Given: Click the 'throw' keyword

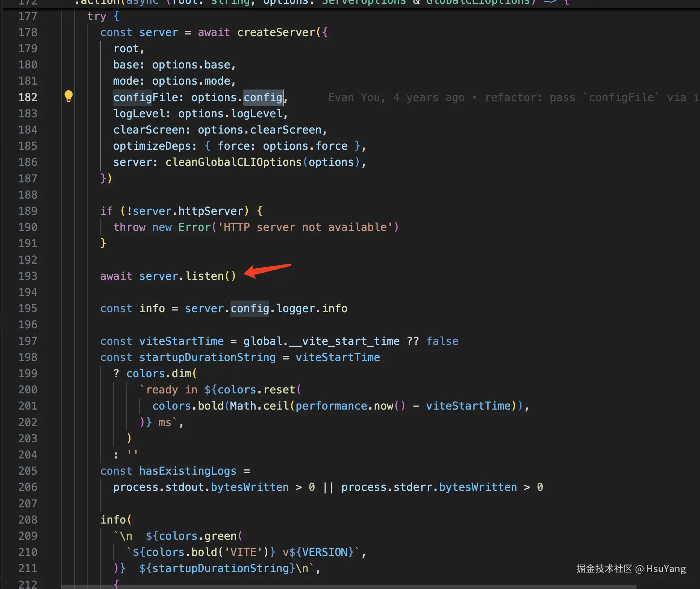Looking at the screenshot, I should 129,227.
